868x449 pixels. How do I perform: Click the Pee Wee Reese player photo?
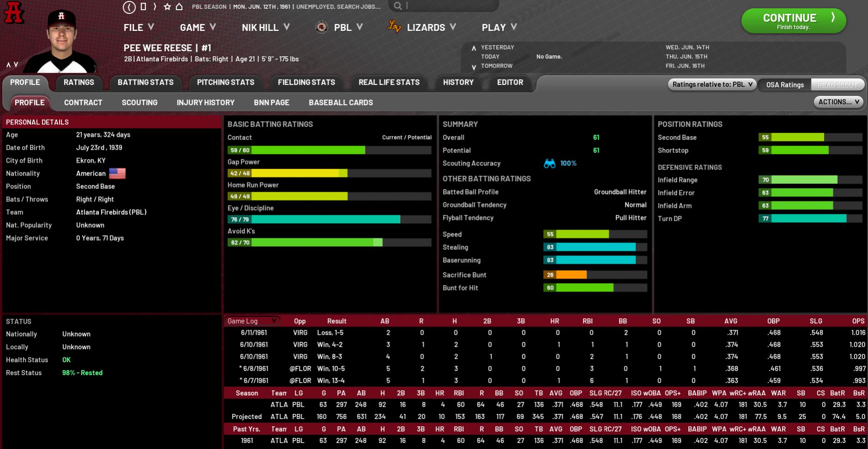61,42
